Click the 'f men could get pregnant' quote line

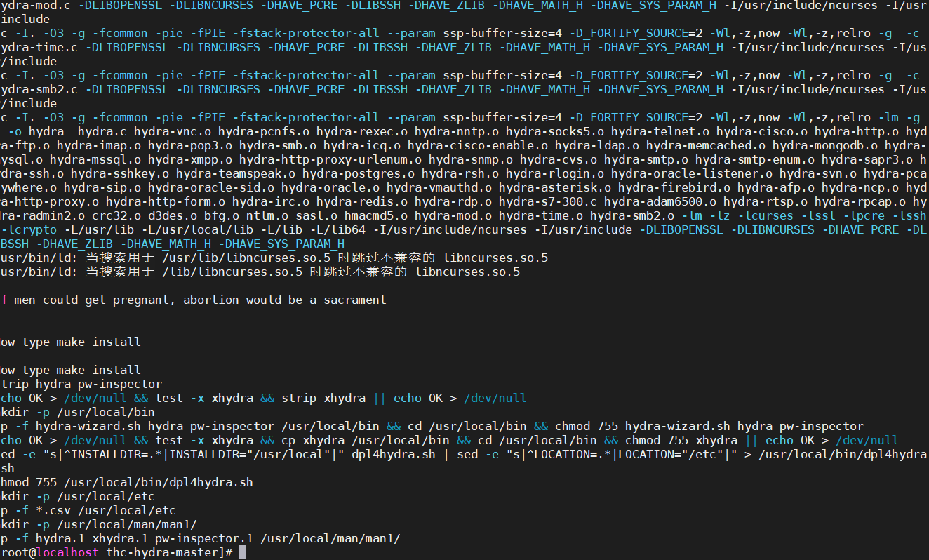pos(194,300)
